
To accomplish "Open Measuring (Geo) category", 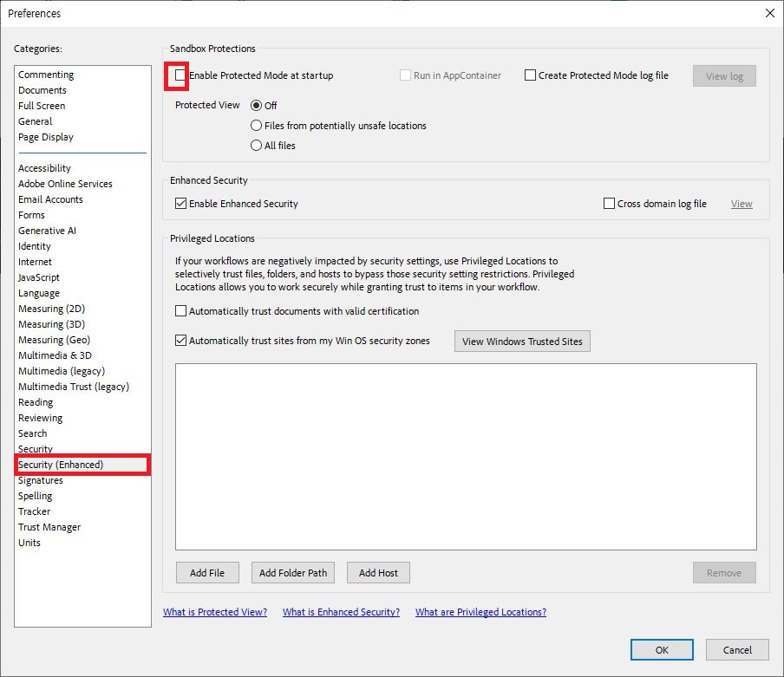I will [x=54, y=340].
